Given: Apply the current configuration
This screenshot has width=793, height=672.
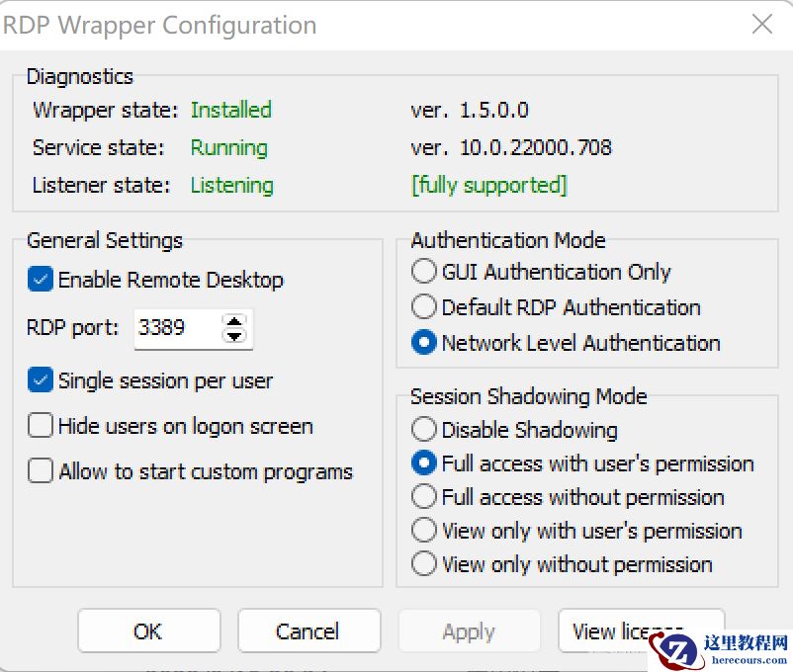Looking at the screenshot, I should tap(469, 630).
